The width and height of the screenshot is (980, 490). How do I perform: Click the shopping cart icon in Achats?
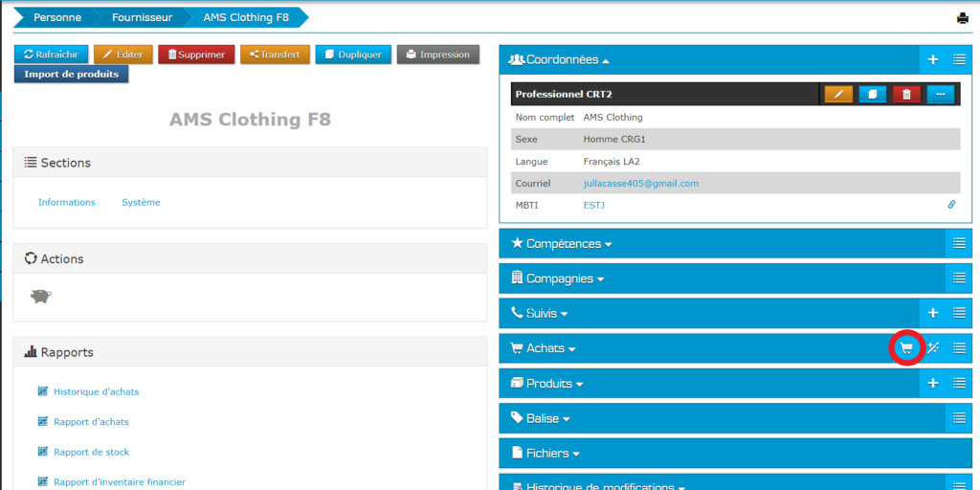(x=905, y=348)
